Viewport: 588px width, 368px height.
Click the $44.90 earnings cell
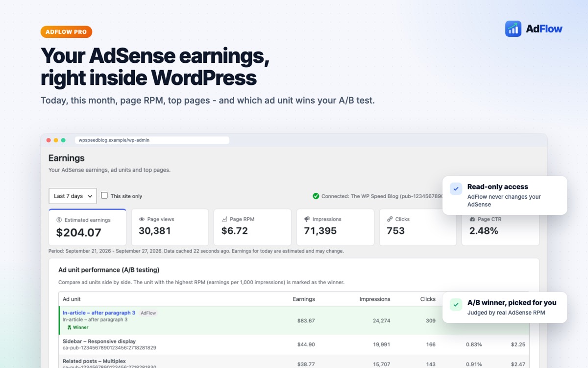pos(306,344)
